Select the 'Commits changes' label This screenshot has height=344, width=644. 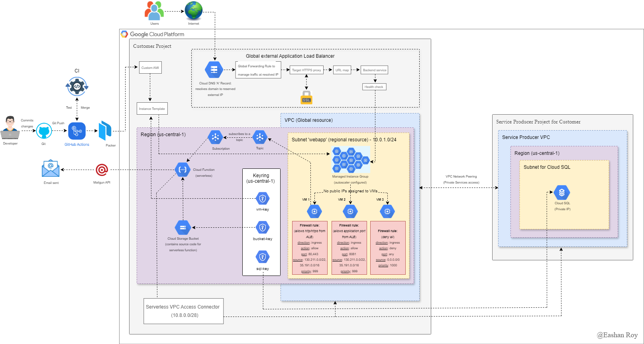27,123
